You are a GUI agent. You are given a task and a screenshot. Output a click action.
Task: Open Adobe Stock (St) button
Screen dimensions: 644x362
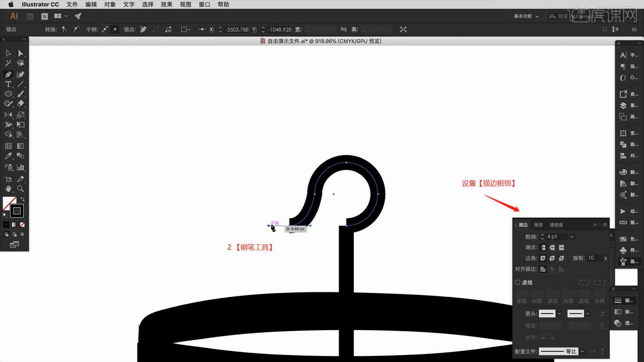tap(44, 16)
